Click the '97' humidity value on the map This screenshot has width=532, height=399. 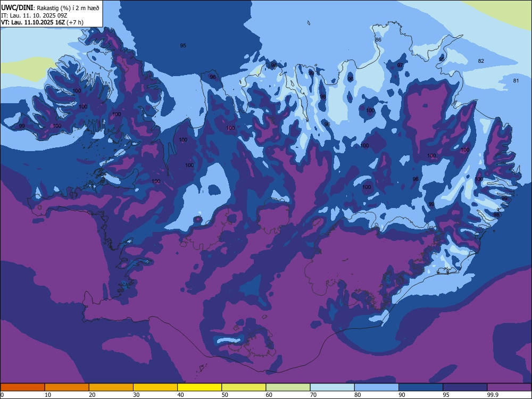401,65
